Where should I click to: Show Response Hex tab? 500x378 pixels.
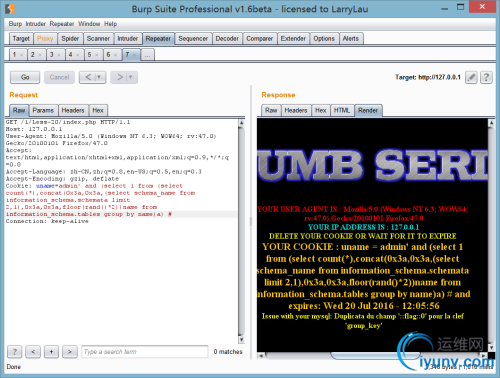321,110
